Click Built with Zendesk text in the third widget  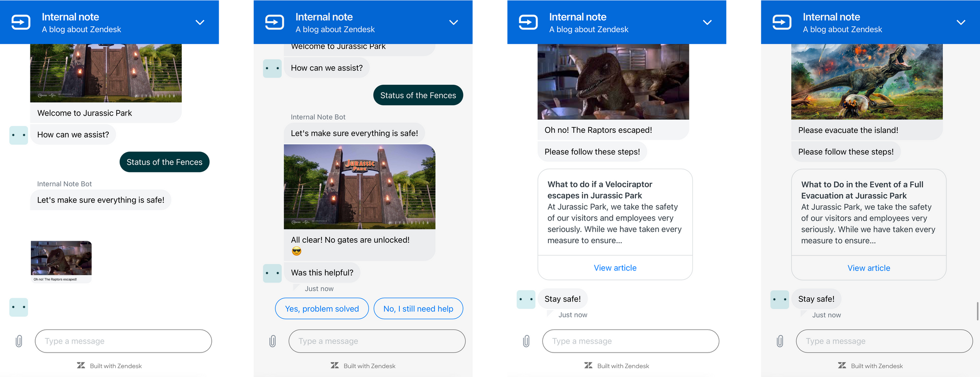(623, 366)
